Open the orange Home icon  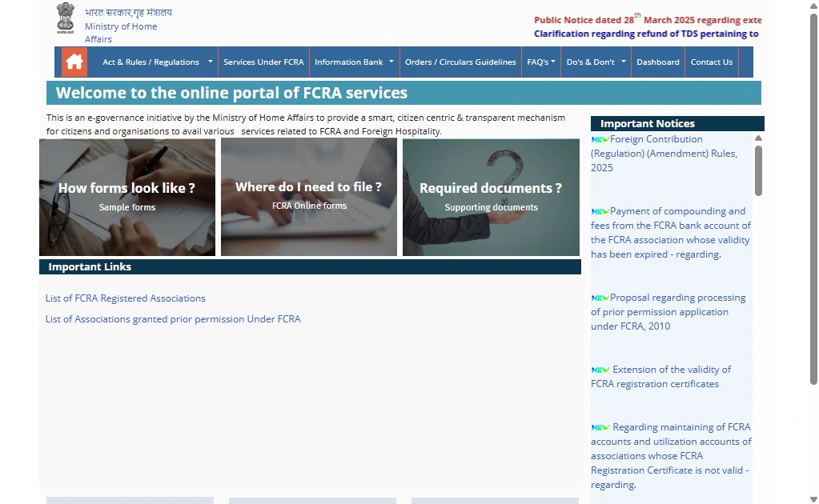click(x=74, y=62)
